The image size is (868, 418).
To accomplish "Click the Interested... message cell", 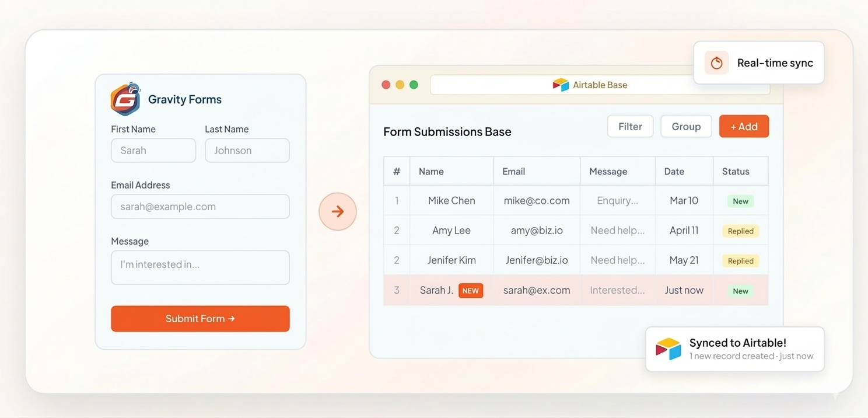I will 618,290.
